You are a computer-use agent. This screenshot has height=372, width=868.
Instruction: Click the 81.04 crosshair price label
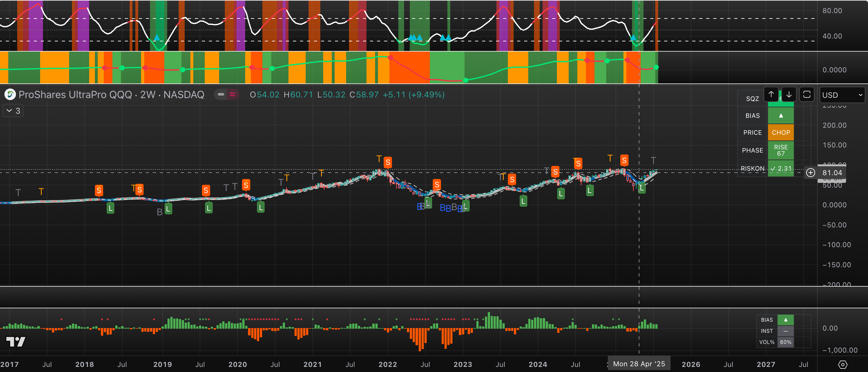(x=832, y=173)
